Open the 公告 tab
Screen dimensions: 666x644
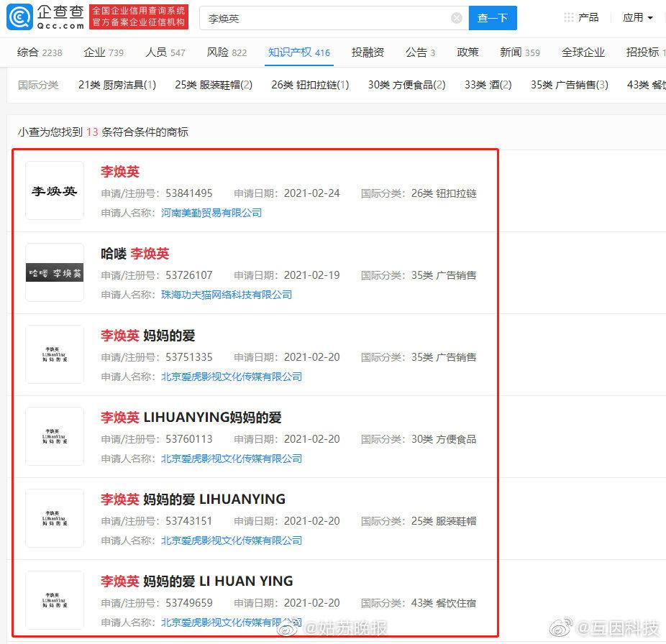421,52
